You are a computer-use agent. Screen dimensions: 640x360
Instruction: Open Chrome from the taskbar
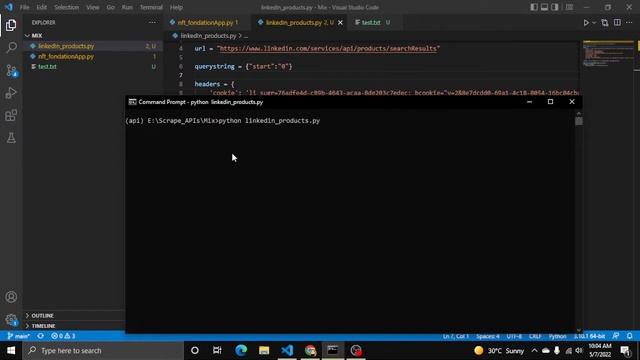pyautogui.click(x=310, y=351)
